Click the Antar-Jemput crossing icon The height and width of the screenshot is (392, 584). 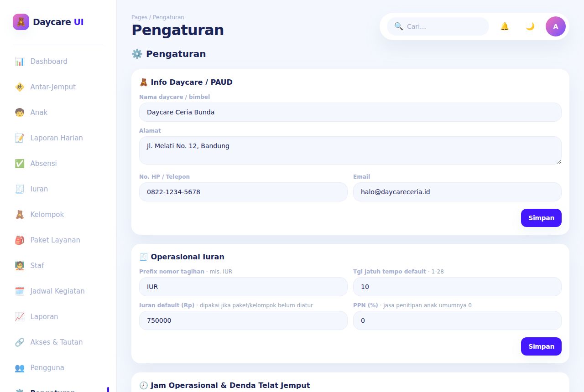(20, 87)
